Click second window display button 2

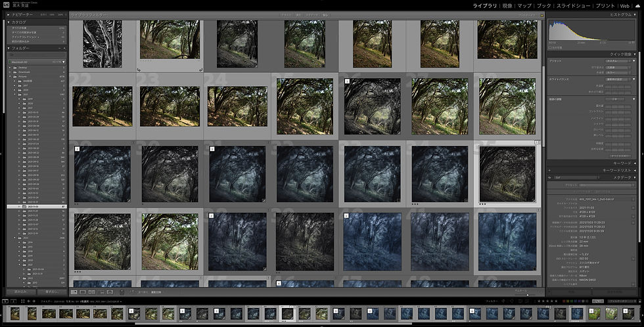tap(14, 301)
